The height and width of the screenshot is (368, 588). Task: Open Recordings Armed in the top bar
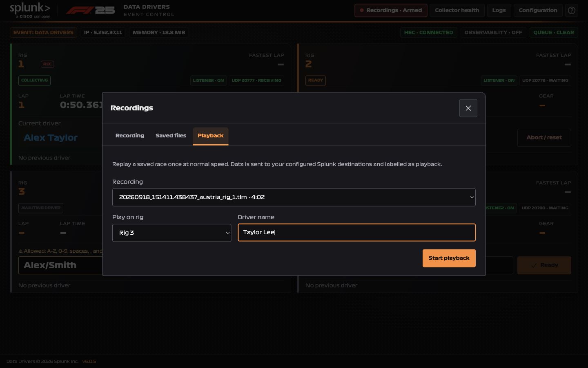pyautogui.click(x=391, y=11)
